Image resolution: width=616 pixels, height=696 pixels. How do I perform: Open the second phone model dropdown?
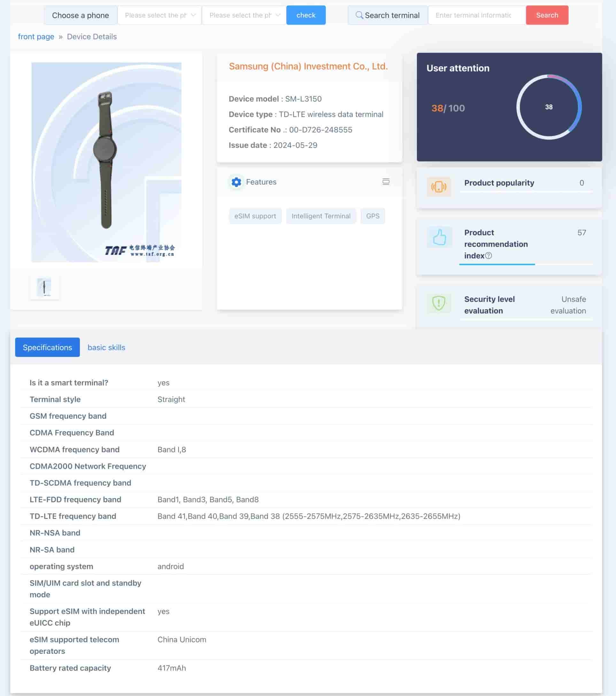click(244, 15)
